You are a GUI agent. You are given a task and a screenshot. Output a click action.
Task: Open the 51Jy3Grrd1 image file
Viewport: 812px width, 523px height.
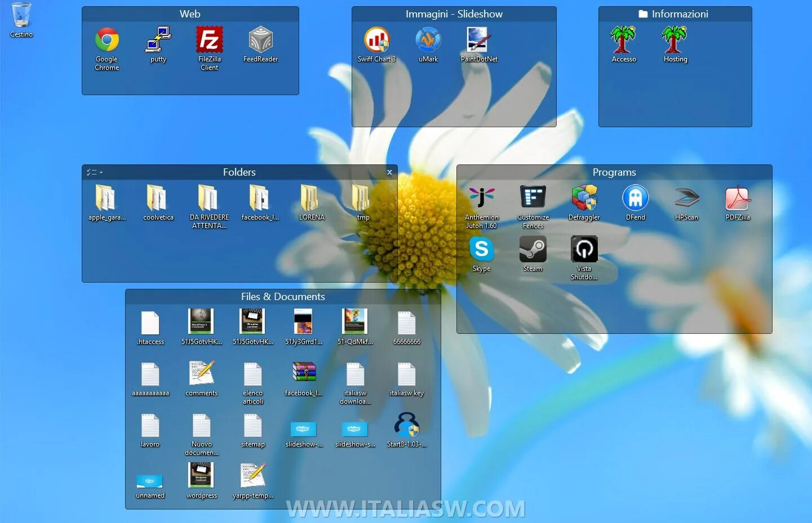(x=304, y=327)
